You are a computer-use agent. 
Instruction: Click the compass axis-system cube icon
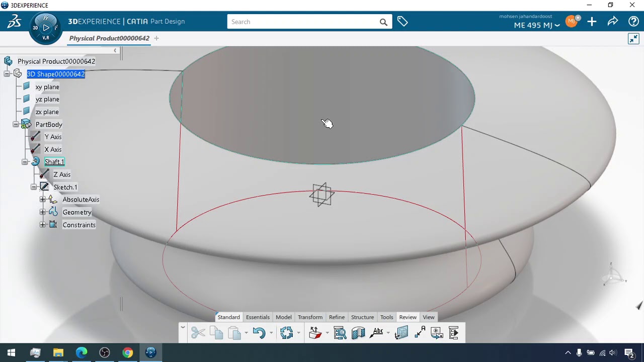pos(401,333)
